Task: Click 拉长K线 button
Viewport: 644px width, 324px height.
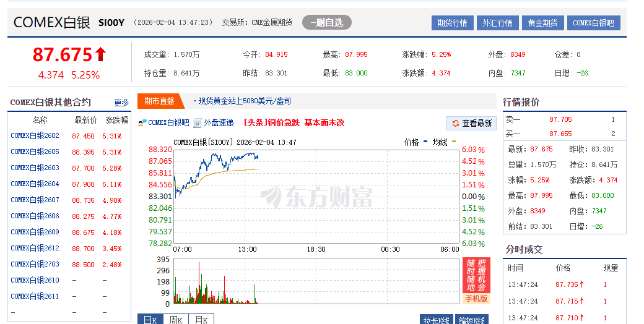Action: point(436,320)
